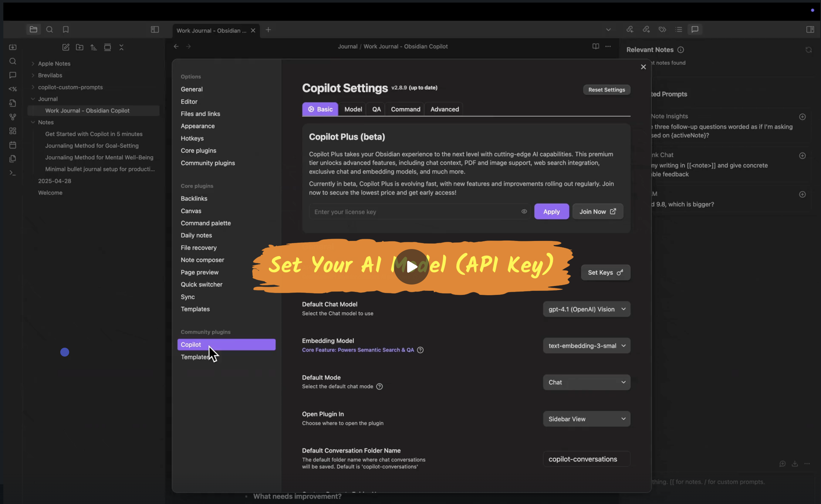The image size is (821, 504).
Task: Toggle the left sidebar collapse icon
Action: [x=155, y=30]
